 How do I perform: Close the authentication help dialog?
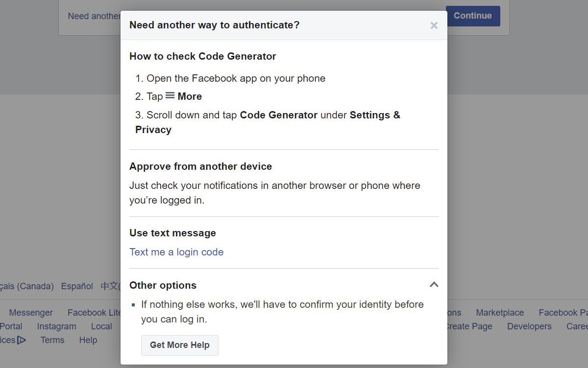pyautogui.click(x=434, y=25)
